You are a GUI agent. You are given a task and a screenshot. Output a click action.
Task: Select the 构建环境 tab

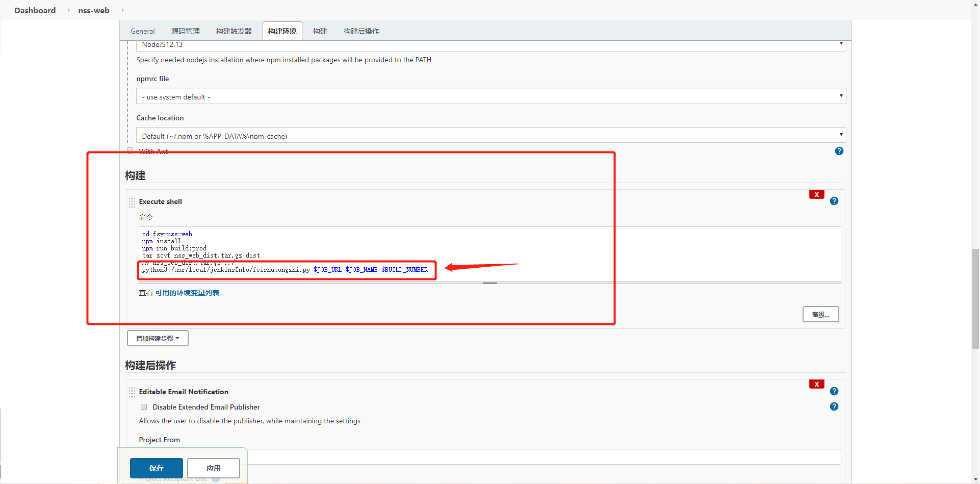tap(282, 31)
